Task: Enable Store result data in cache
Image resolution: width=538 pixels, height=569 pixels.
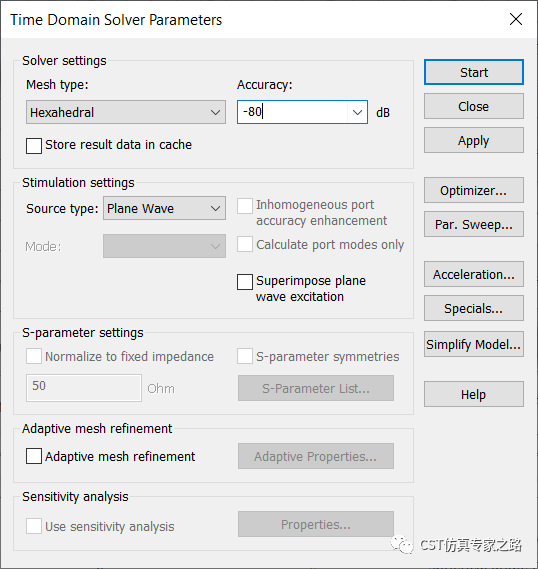Action: 34,146
